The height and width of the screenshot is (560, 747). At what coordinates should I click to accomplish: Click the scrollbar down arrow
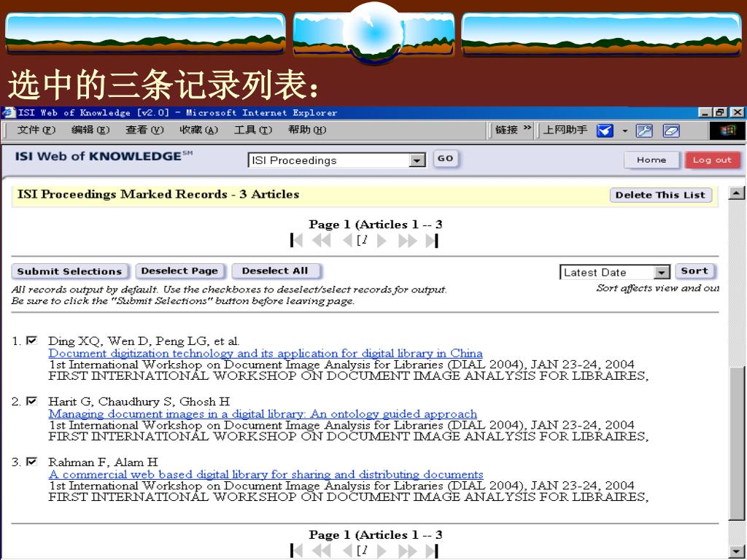(x=737, y=552)
